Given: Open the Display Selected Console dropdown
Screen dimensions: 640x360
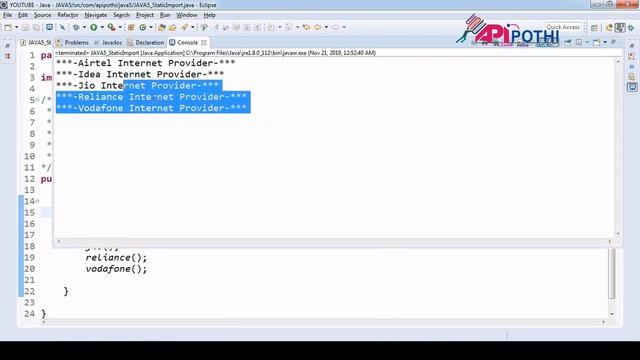Looking at the screenshot, I should (x=587, y=42).
